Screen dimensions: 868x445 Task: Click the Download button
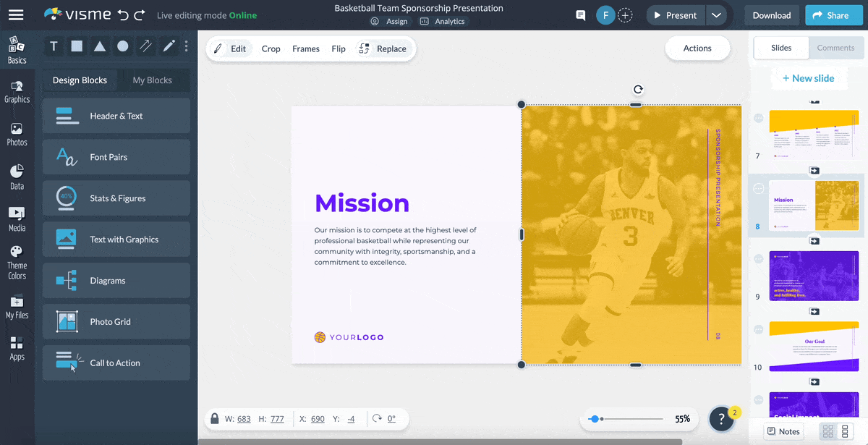point(771,15)
